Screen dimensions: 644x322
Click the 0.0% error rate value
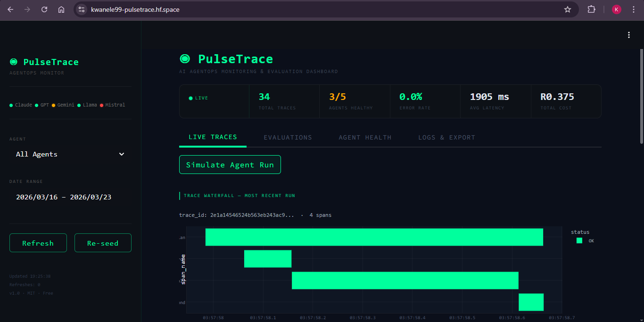click(x=411, y=97)
